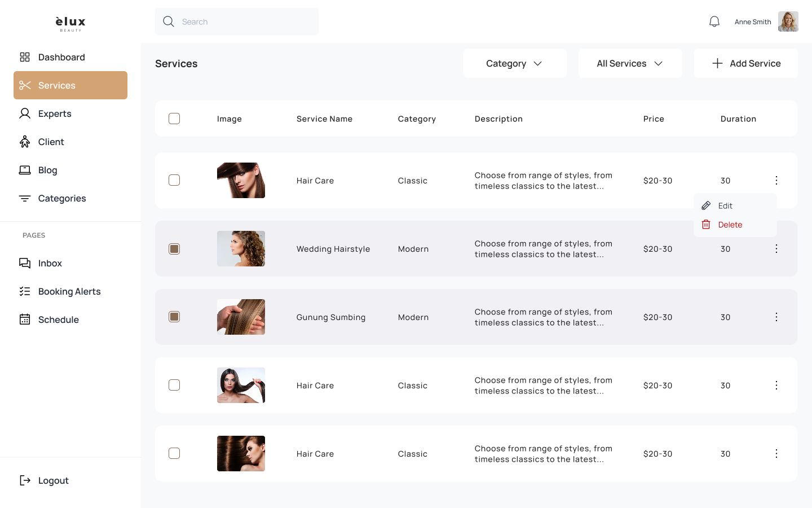Open the All Services dropdown
Viewport: 812px width, 508px height.
click(x=630, y=63)
